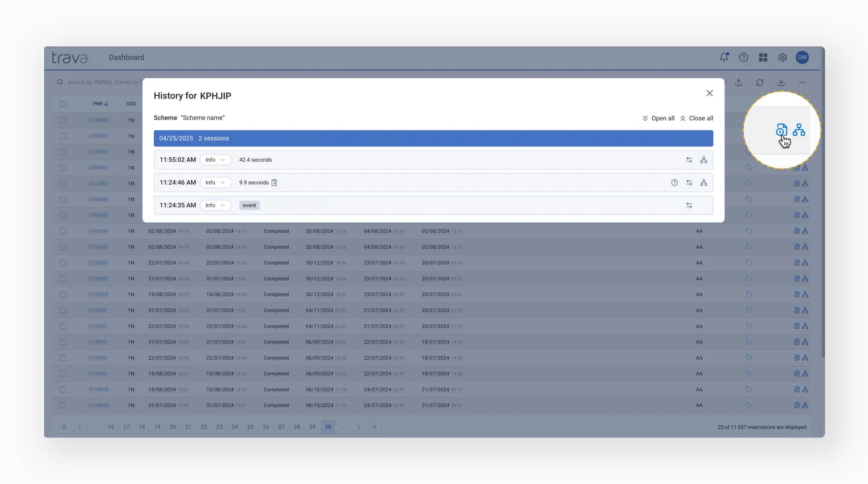
Task: Toggle the select-all checkbox in table header
Action: [63, 104]
